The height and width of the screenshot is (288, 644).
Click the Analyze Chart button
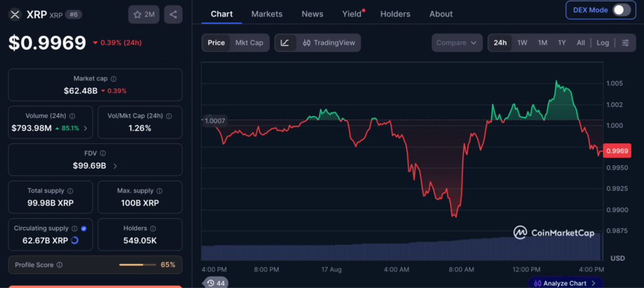click(565, 283)
